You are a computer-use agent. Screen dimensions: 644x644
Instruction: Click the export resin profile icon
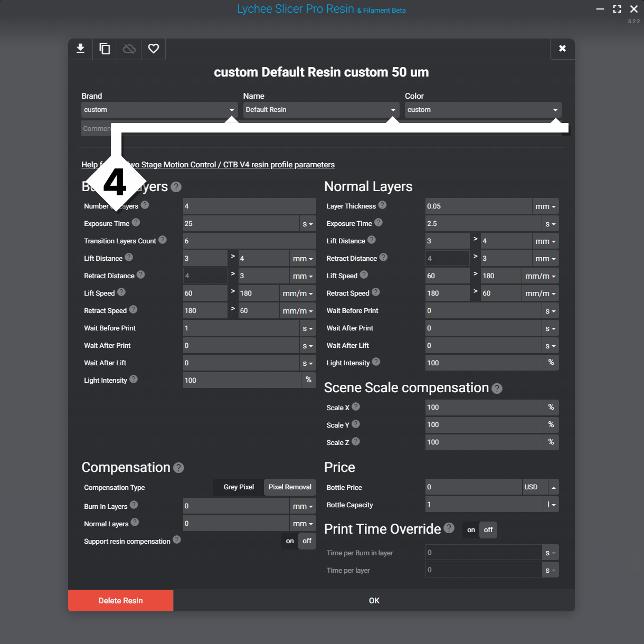tap(80, 49)
